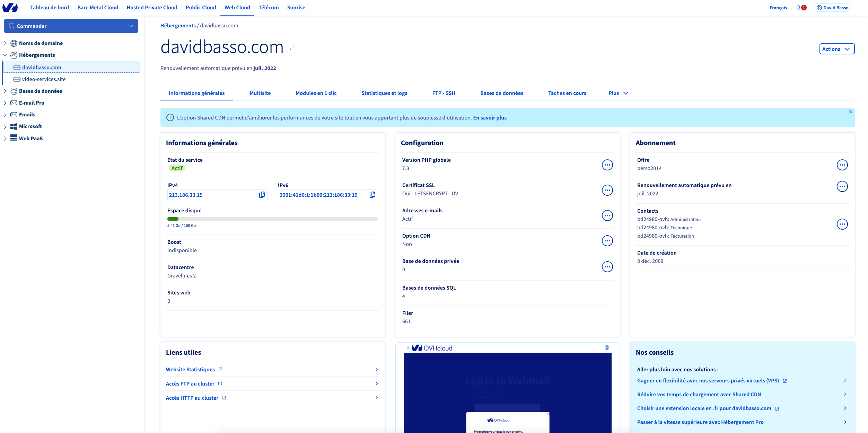Screen dimensions: 868x433
Task: Copy the IPv4 address with copy icon
Action: click(x=262, y=195)
